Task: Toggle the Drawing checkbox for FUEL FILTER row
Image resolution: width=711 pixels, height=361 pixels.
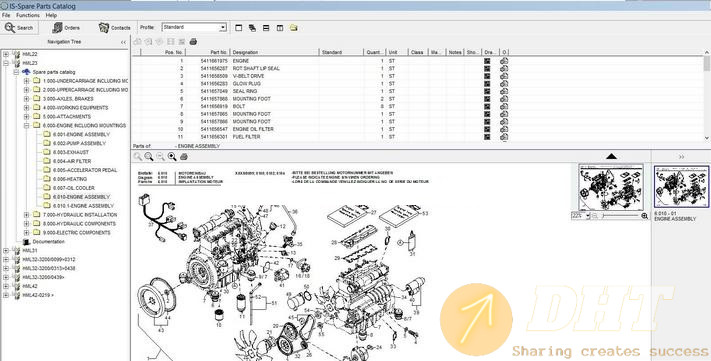Action: tap(487, 137)
